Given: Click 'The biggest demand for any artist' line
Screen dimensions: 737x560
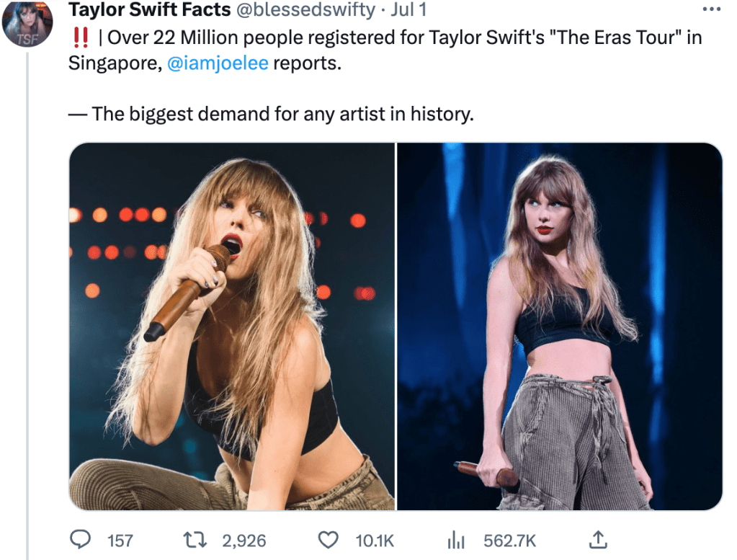Looking at the screenshot, I should click(281, 114).
